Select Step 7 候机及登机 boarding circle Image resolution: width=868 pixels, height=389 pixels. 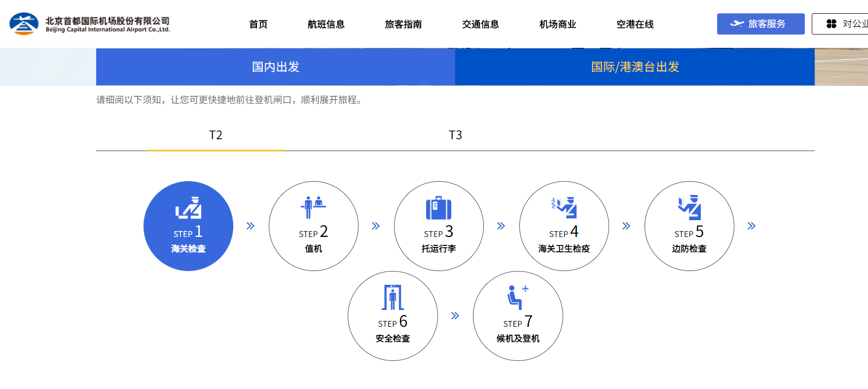tap(518, 316)
